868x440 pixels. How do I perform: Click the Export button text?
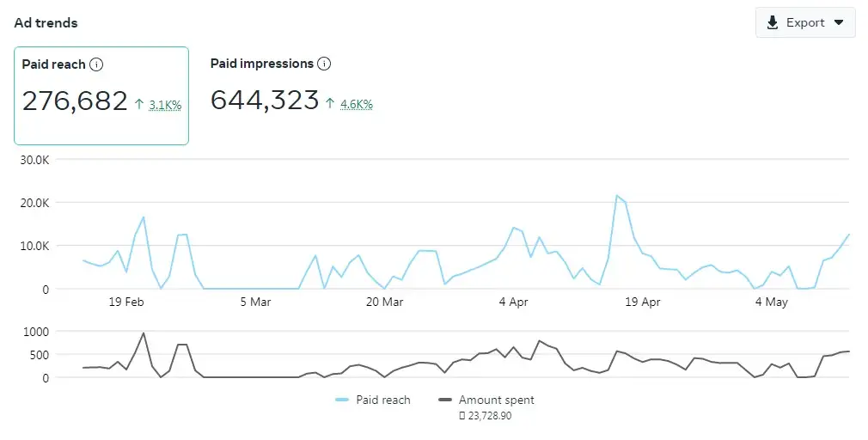[805, 22]
